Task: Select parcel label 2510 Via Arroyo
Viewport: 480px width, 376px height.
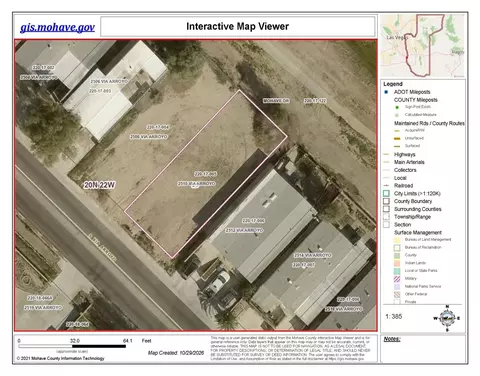Action: tap(196, 184)
